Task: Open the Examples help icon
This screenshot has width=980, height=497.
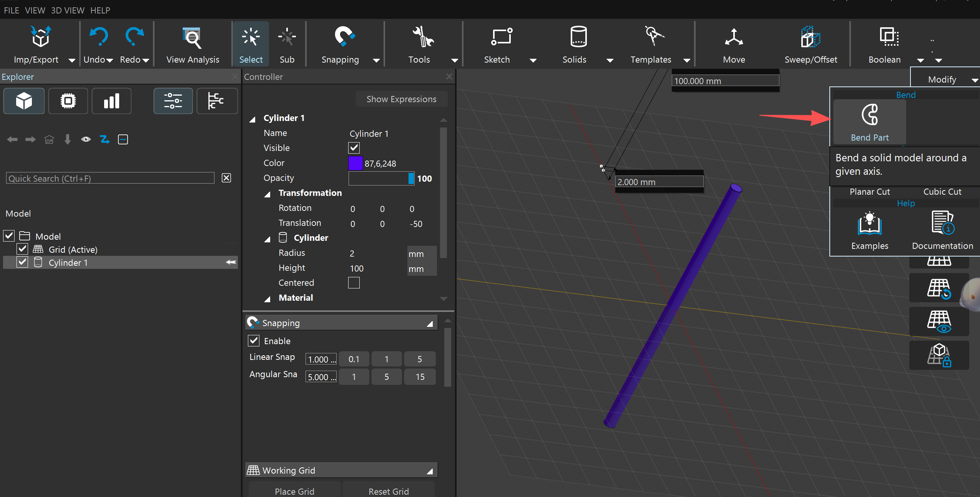Action: pyautogui.click(x=869, y=224)
